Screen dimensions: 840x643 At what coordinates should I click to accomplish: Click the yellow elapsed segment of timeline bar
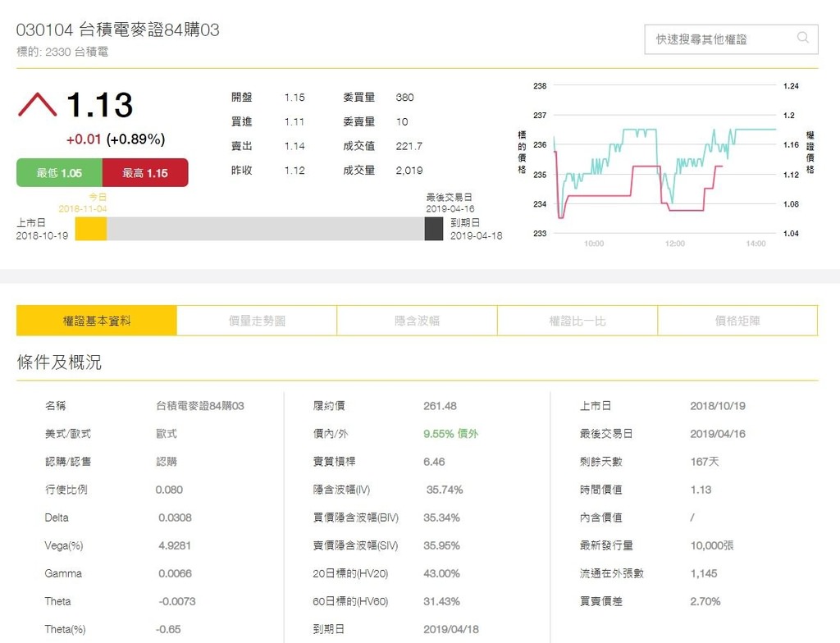point(90,229)
